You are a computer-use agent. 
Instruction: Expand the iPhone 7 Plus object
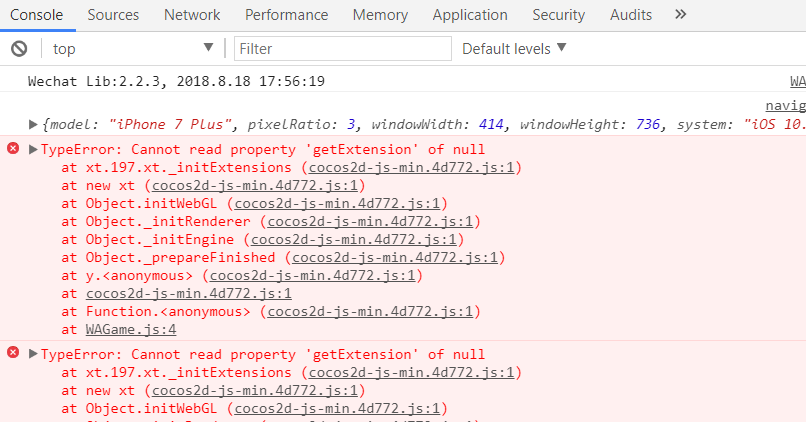click(35, 125)
